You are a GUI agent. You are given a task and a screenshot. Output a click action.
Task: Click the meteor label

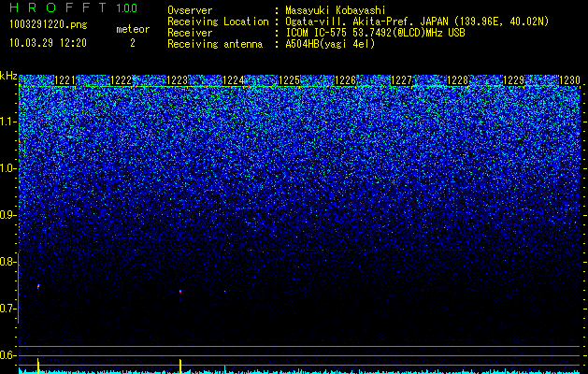[x=133, y=29]
